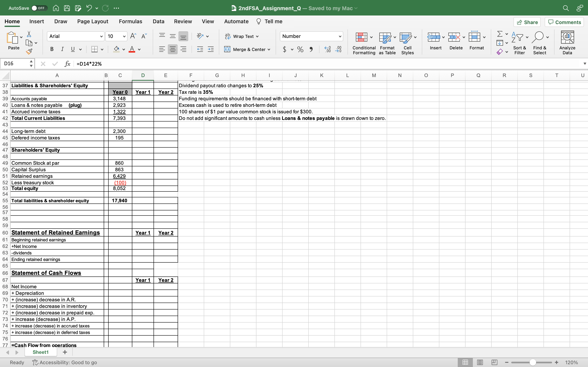This screenshot has height=367, width=588.
Task: Expand the Merge & Center dropdown arrow
Action: point(269,50)
